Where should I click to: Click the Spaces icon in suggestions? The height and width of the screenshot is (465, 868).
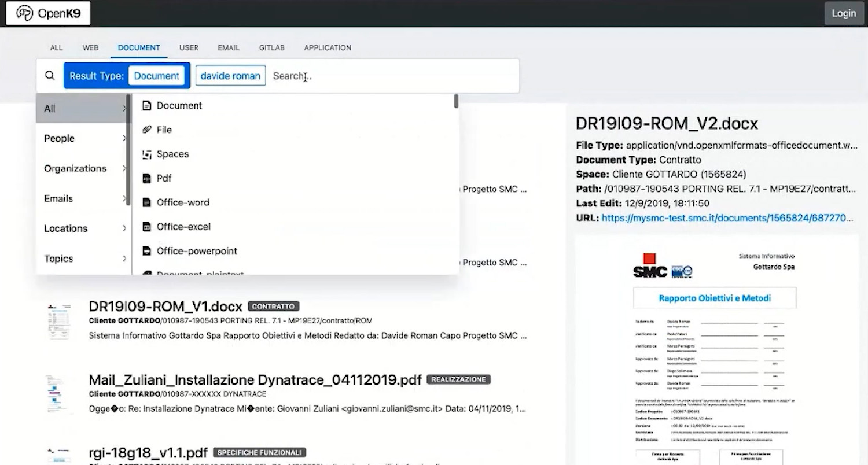click(147, 154)
